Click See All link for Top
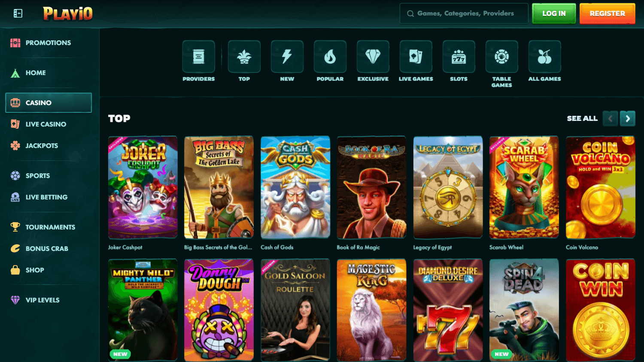This screenshot has height=362, width=644. 582,118
